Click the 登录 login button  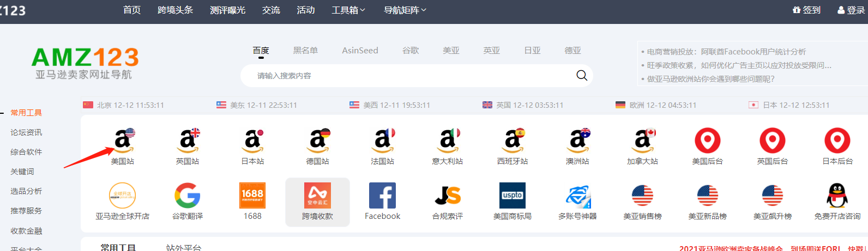[851, 10]
